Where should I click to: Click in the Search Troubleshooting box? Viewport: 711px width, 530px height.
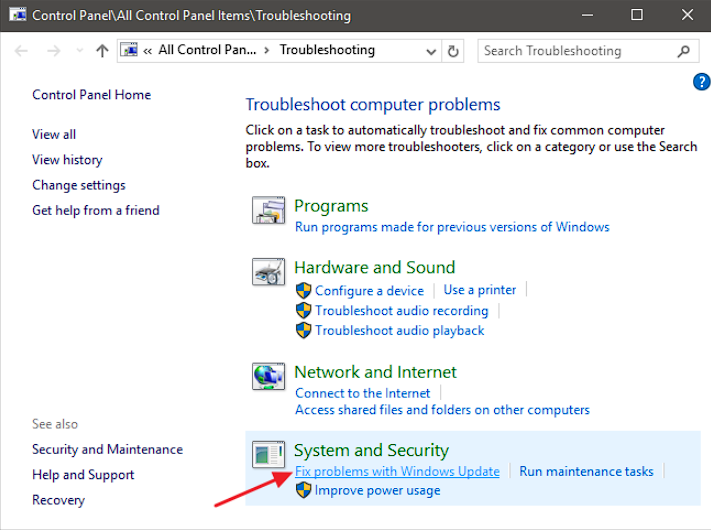point(575,51)
